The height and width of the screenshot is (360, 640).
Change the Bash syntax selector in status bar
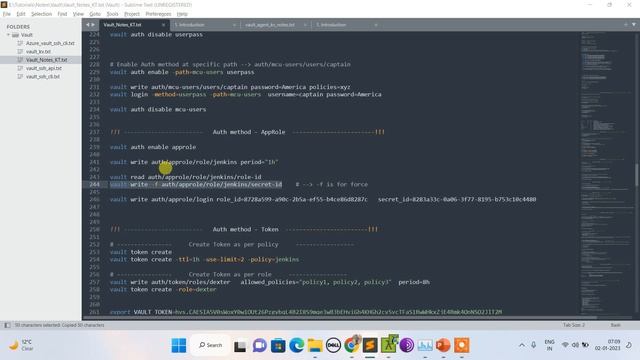[x=616, y=325]
